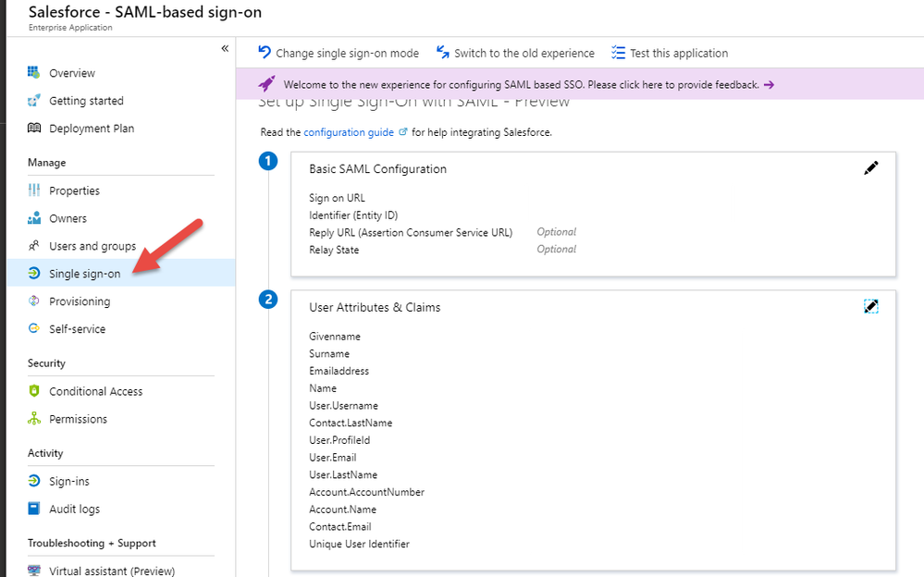The image size is (924, 577).
Task: Click Change single sign-on mode
Action: pyautogui.click(x=347, y=53)
